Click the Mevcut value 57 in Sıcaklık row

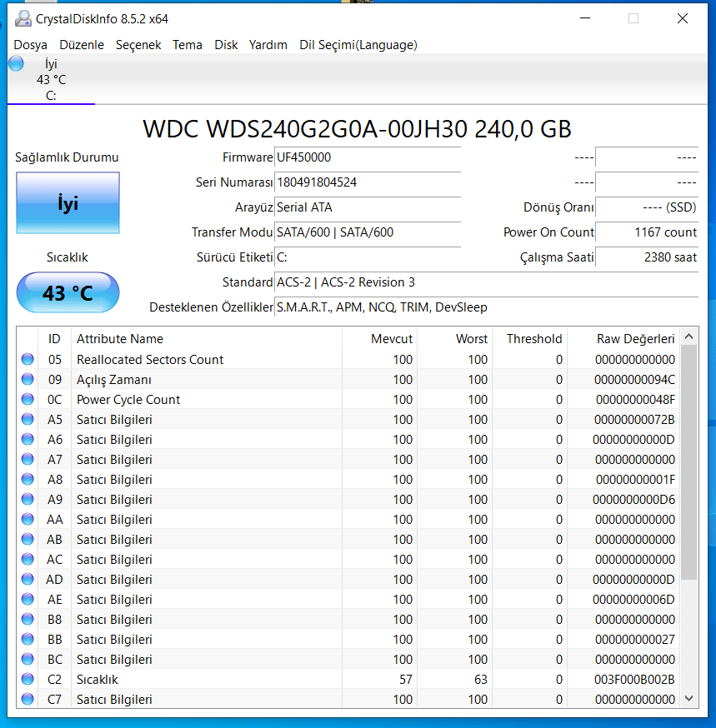(x=406, y=679)
